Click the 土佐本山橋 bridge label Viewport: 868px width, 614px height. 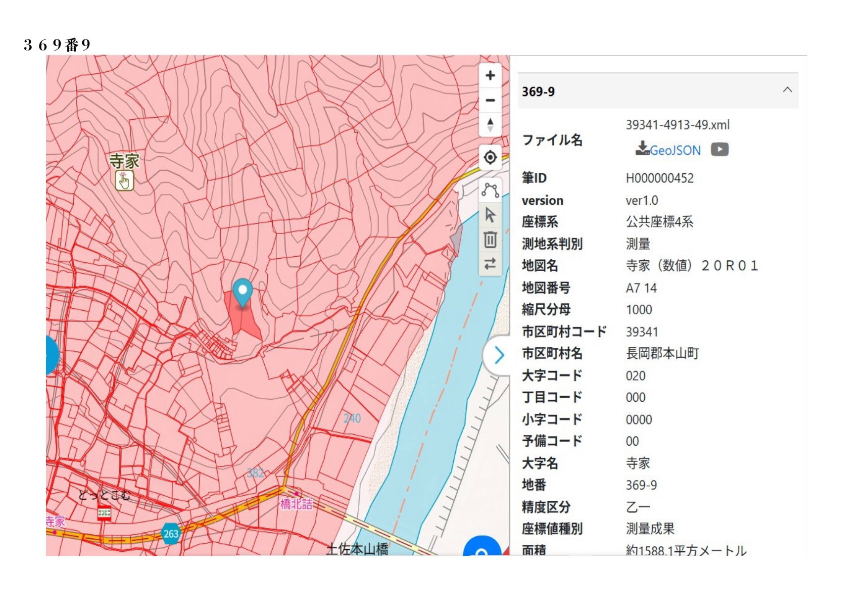coord(357,549)
